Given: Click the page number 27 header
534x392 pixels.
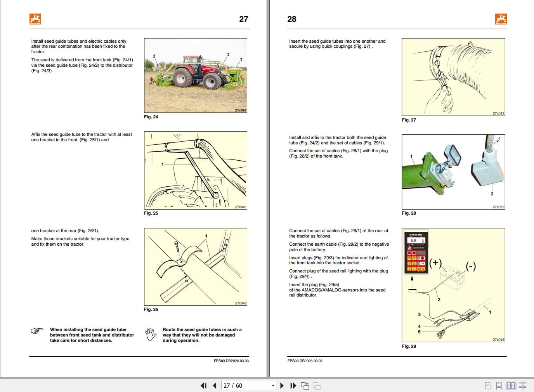Looking at the screenshot, I should point(244,19).
